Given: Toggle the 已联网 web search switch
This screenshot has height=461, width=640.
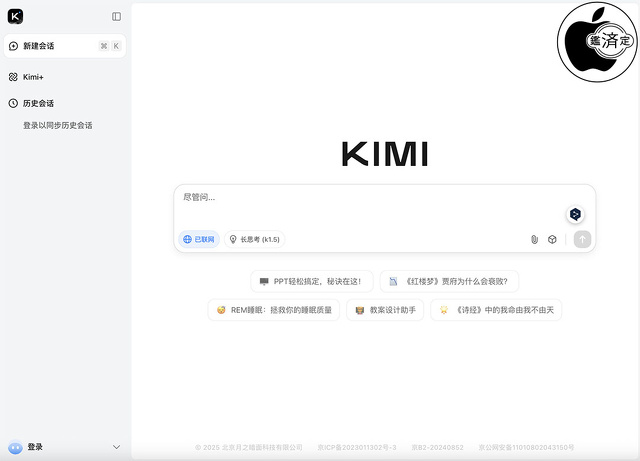Looking at the screenshot, I should click(199, 239).
